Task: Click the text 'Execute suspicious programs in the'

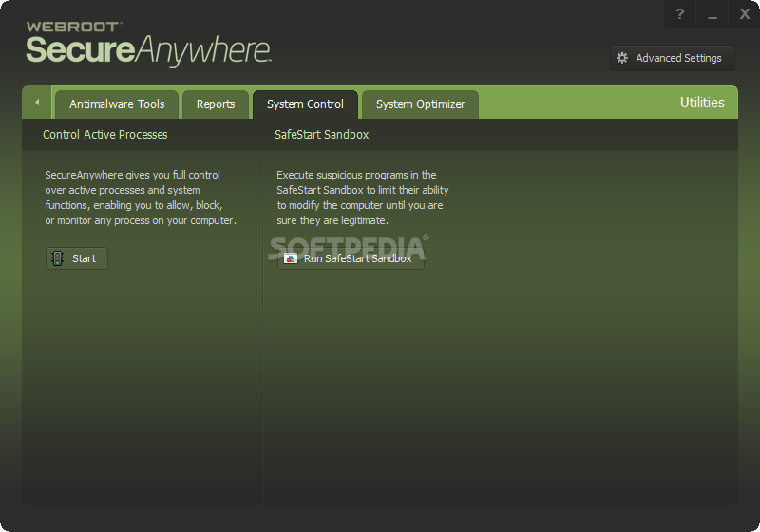Action: 356,175
